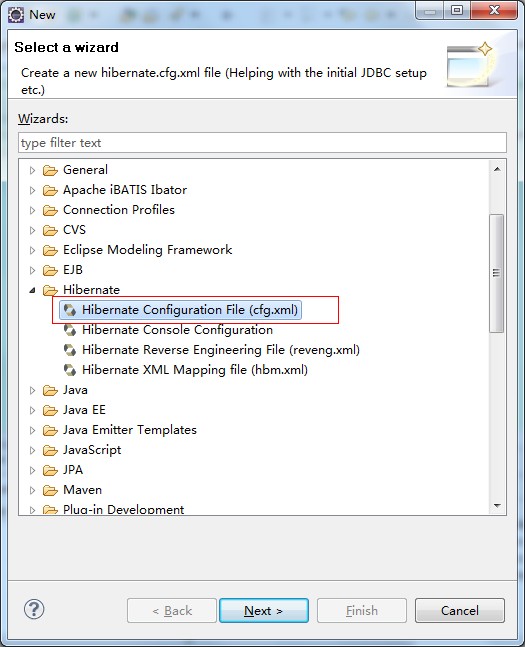Click the Maven folder icon

[50, 490]
